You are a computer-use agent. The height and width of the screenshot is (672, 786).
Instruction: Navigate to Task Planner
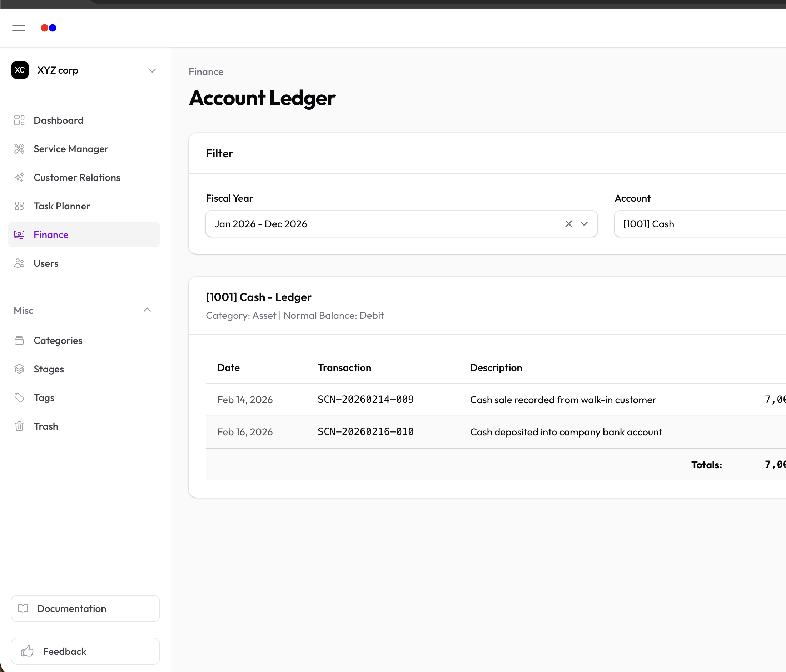[84, 206]
